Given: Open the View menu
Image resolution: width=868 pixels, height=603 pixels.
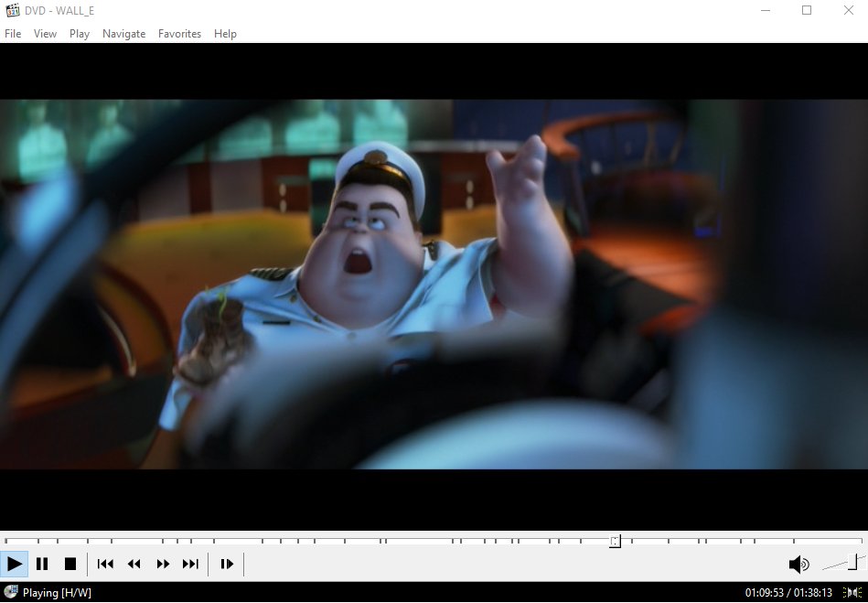Looking at the screenshot, I should point(45,33).
